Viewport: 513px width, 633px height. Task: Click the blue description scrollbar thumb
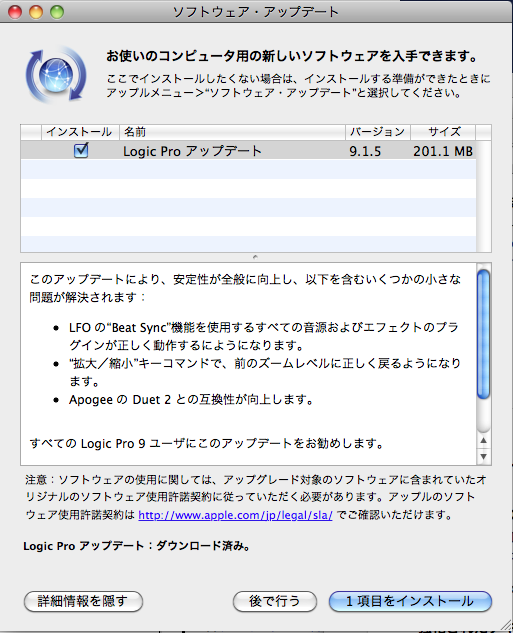click(483, 334)
